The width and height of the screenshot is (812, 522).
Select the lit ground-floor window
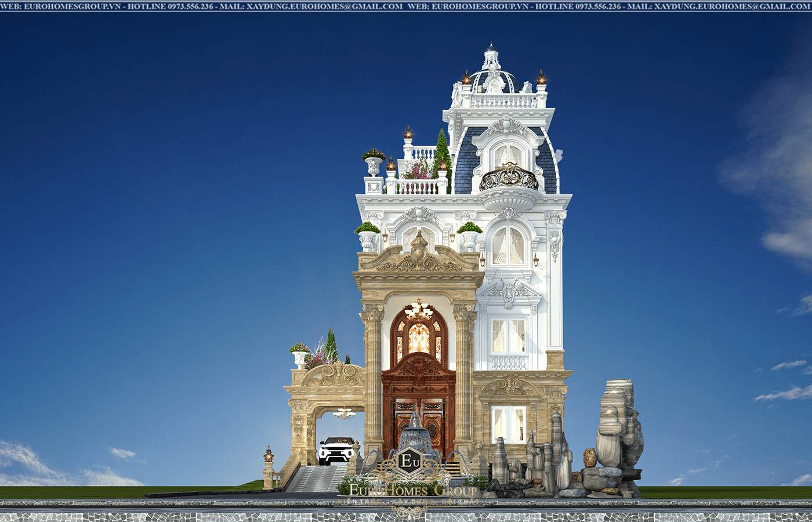pos(509,424)
